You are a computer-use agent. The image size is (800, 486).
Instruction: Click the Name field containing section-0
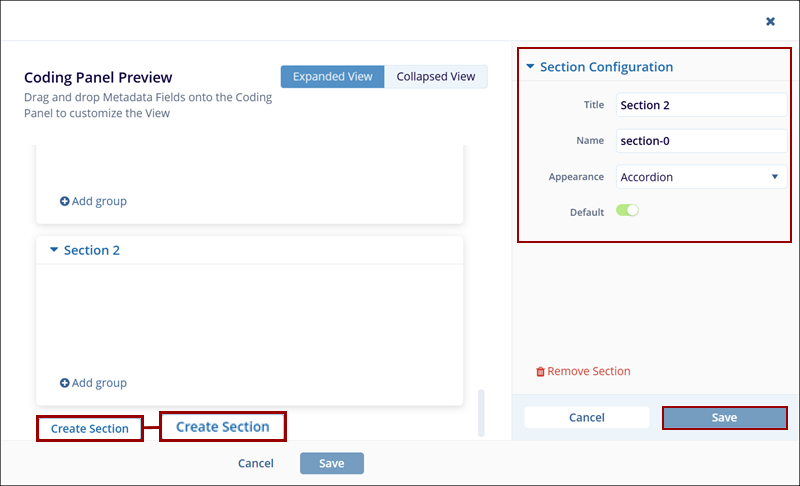[699, 141]
